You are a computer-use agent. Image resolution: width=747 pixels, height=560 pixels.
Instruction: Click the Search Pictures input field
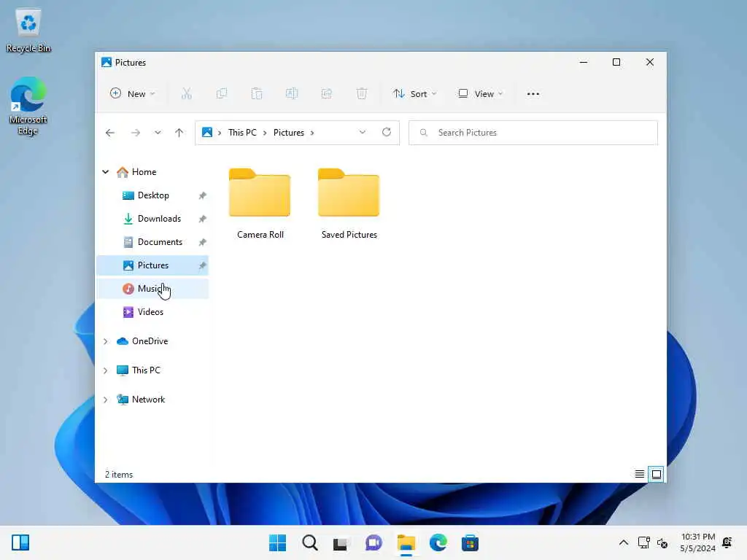pos(533,133)
